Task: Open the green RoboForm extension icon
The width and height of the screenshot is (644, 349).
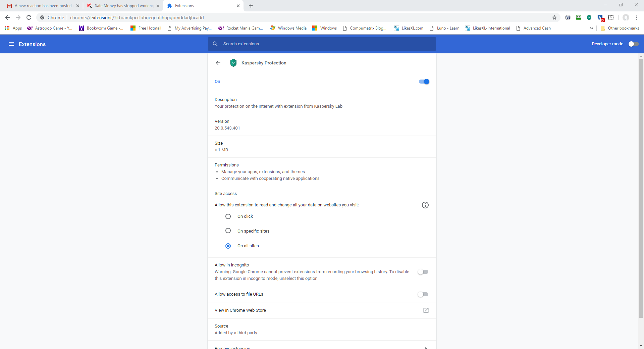Action: click(x=579, y=17)
